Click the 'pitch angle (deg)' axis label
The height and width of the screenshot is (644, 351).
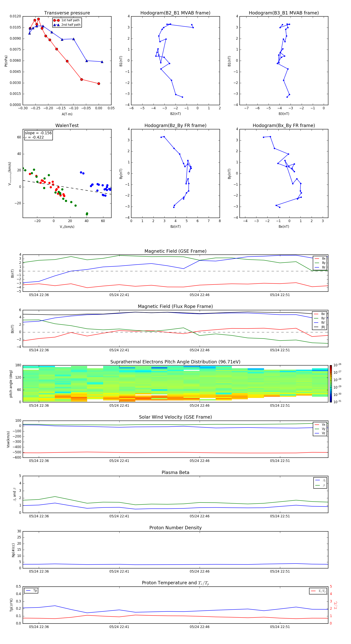(x=11, y=384)
